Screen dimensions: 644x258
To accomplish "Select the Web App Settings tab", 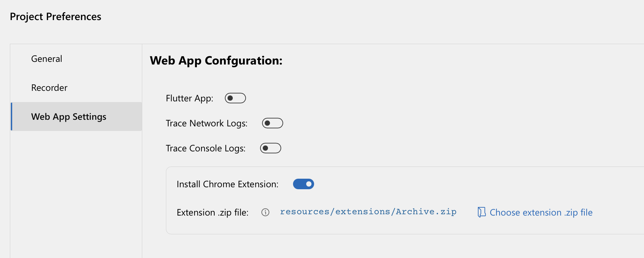I will (76, 116).
